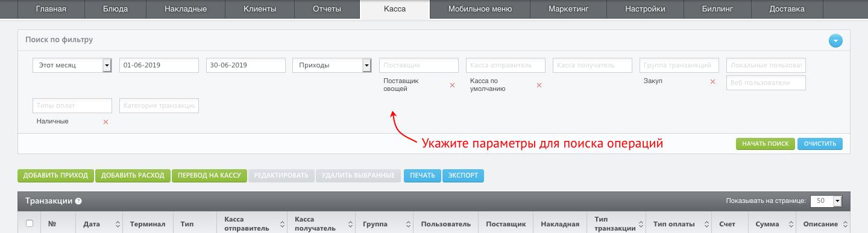The width and height of the screenshot is (868, 233).
Task: Click the Начать поиск button
Action: point(766,144)
